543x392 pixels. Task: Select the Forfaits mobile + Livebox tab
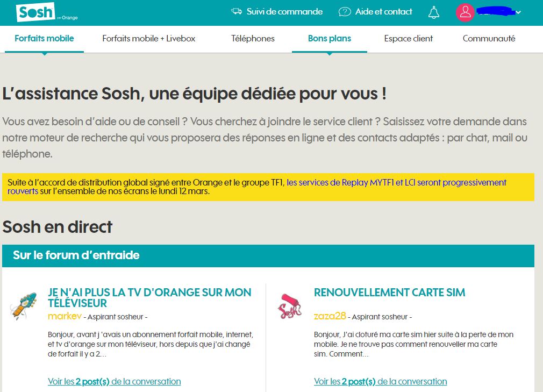(149, 39)
